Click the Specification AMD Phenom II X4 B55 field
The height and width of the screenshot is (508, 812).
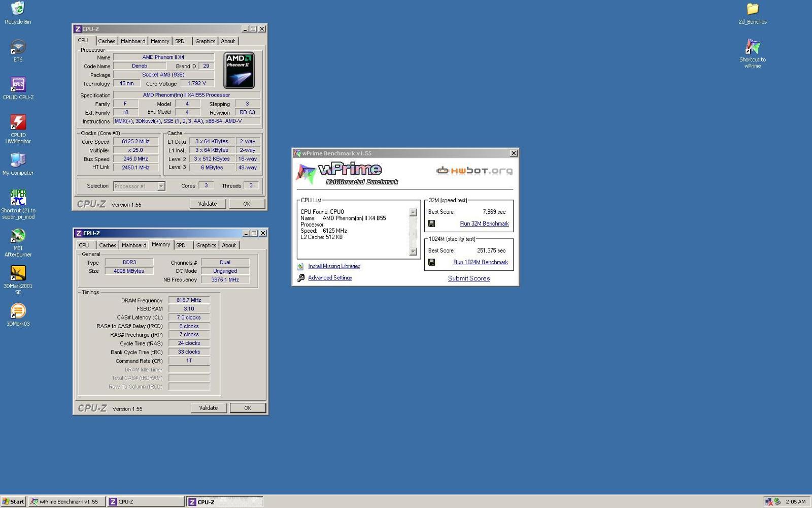pos(186,95)
